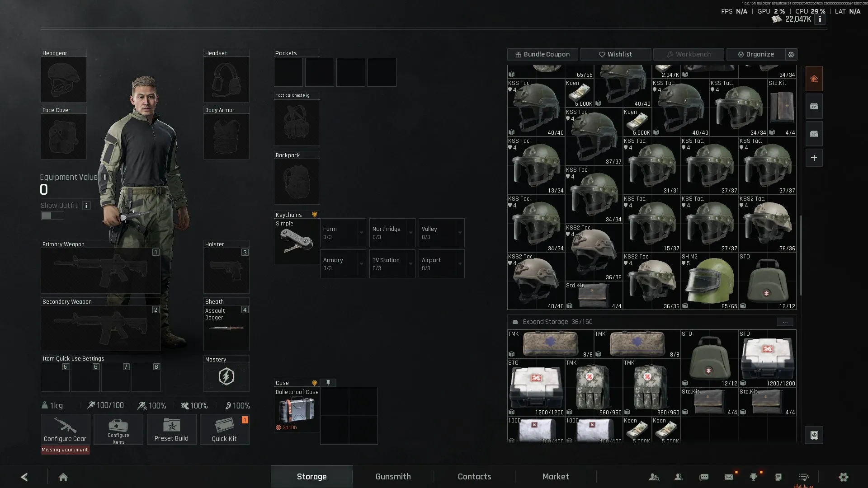The image size is (868, 488).
Task: Open the mail envelope icon
Action: 729,477
